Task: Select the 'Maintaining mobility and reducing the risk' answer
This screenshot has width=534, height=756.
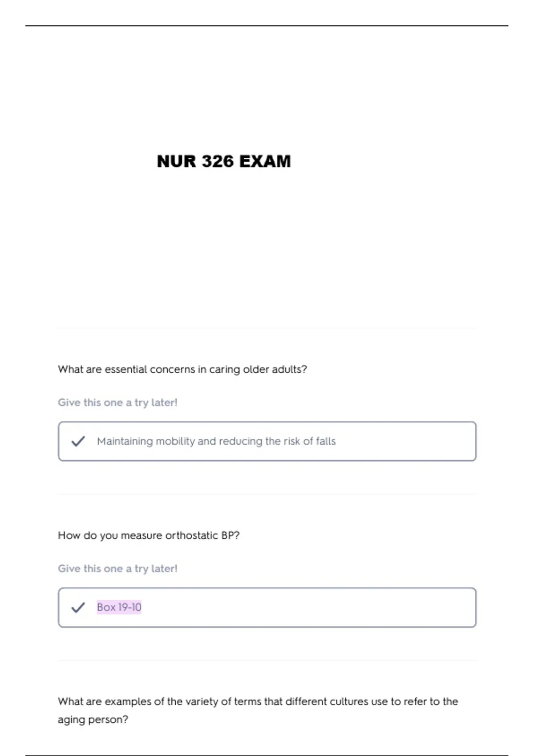Action: [216, 441]
